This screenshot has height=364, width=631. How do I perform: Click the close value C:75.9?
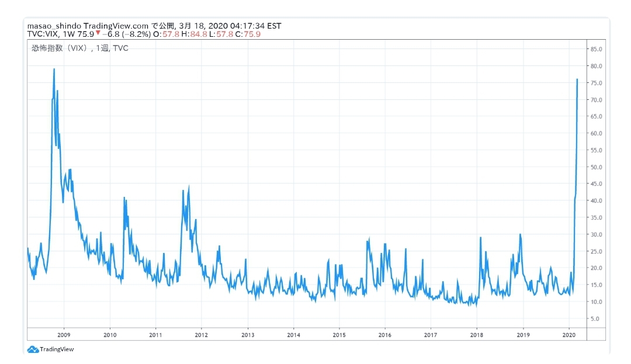coord(248,34)
